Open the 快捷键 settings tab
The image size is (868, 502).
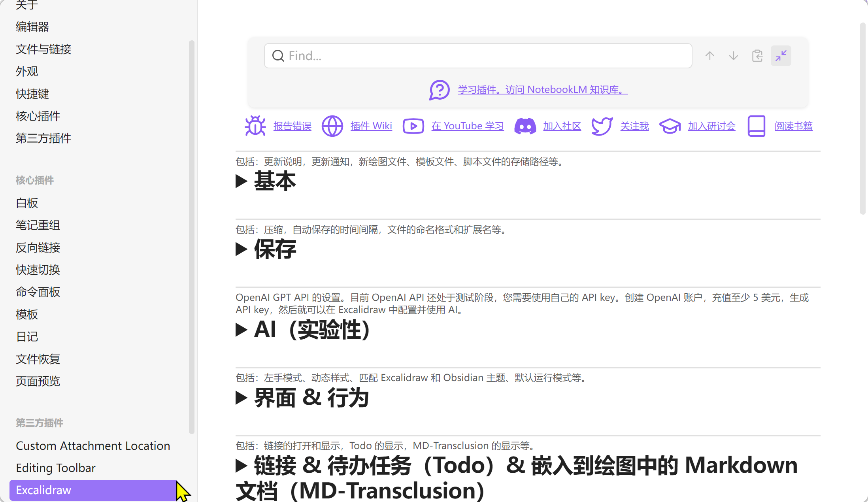click(x=32, y=94)
